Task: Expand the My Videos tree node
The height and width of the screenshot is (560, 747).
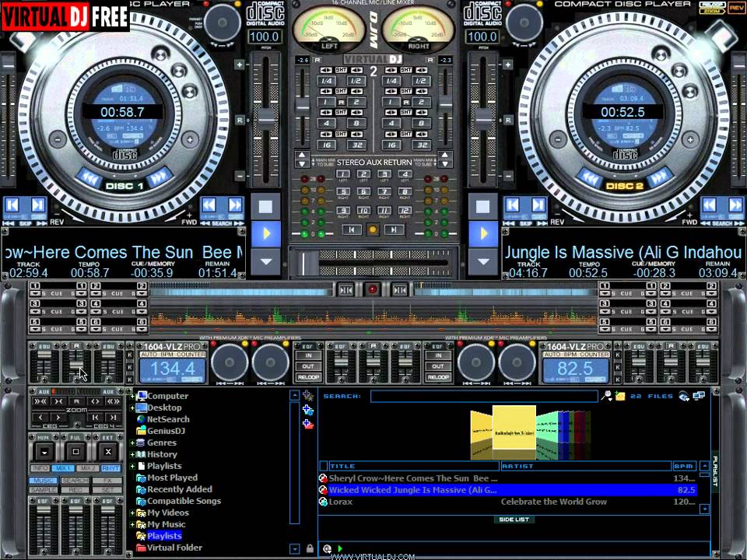Action: pyautogui.click(x=132, y=513)
